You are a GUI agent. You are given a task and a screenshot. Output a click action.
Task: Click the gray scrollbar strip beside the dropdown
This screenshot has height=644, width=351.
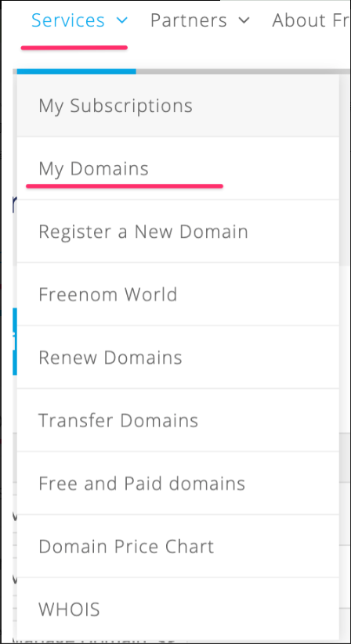[345, 170]
